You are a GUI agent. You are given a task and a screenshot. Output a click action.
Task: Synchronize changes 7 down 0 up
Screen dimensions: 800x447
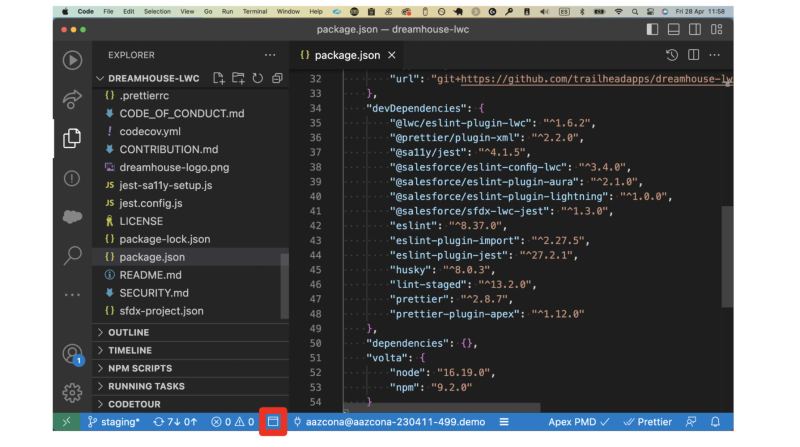coord(175,422)
